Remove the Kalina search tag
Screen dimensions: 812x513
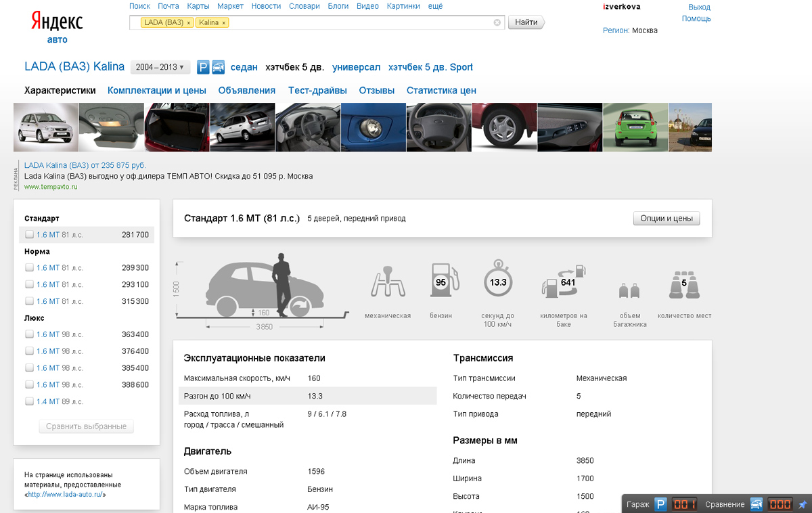224,23
